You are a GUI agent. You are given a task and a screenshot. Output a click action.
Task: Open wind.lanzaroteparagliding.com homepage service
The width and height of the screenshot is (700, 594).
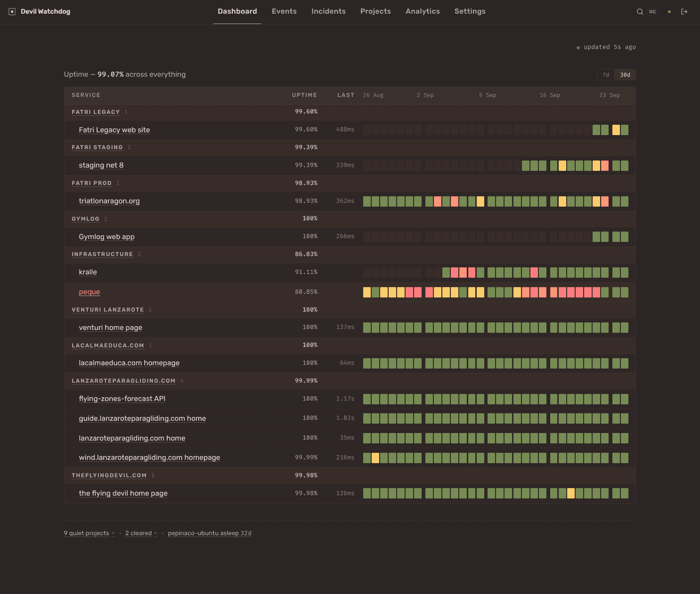point(149,458)
